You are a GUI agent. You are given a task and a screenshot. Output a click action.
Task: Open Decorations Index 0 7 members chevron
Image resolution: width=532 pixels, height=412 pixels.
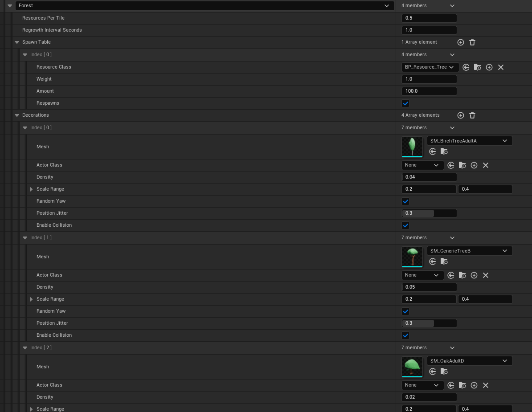(x=452, y=128)
